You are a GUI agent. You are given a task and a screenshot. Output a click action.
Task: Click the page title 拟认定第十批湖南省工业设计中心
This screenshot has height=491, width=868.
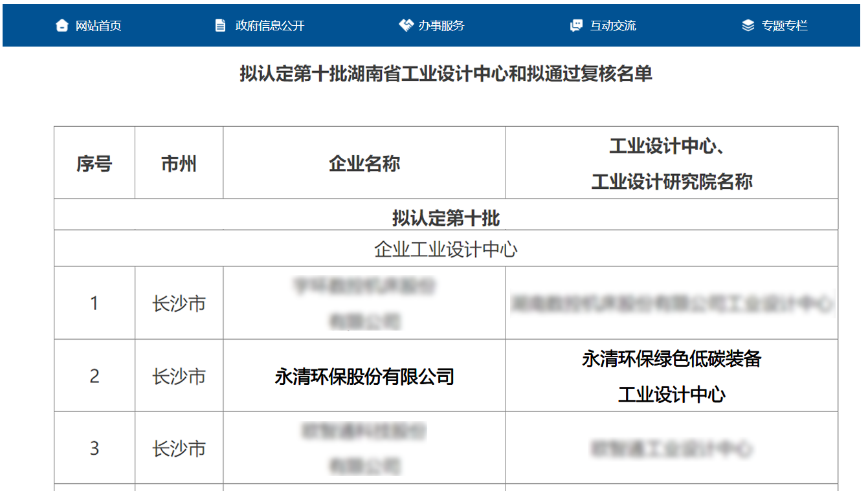pyautogui.click(x=445, y=74)
